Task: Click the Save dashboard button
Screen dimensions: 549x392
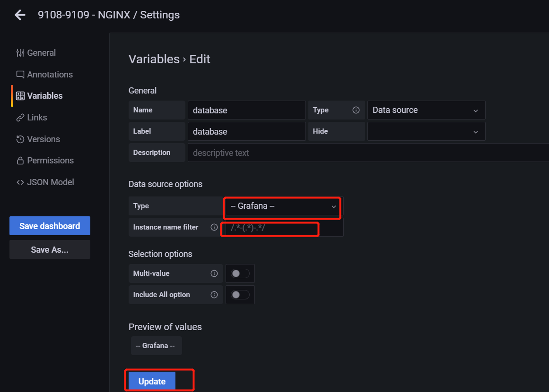Action: click(50, 226)
